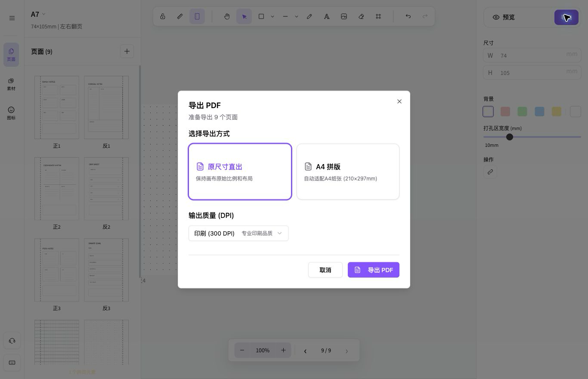Select the arrow pointer tool
The height and width of the screenshot is (379, 588).
pyautogui.click(x=244, y=16)
